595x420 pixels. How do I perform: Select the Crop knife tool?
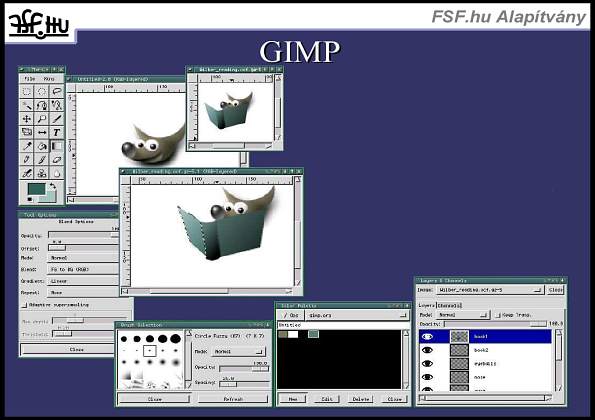57,119
